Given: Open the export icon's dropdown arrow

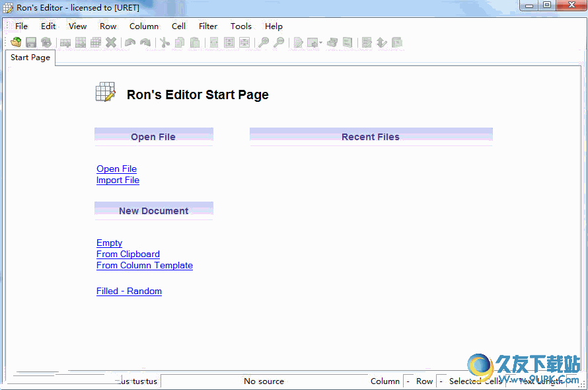Looking at the screenshot, I should tap(320, 42).
